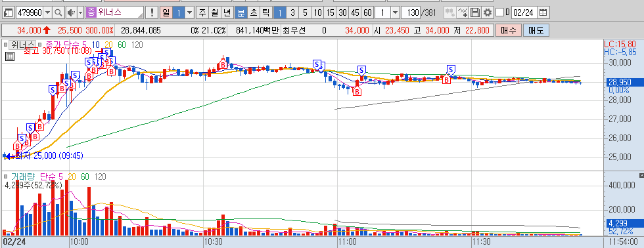Toggle the side panel icon beside code 479960
This screenshot has width=644, height=248.
[x=8, y=12]
